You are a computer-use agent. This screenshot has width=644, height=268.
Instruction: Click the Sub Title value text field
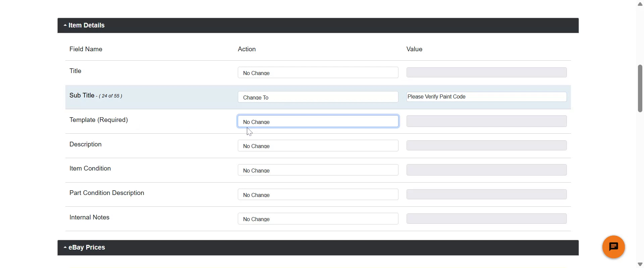tap(486, 97)
